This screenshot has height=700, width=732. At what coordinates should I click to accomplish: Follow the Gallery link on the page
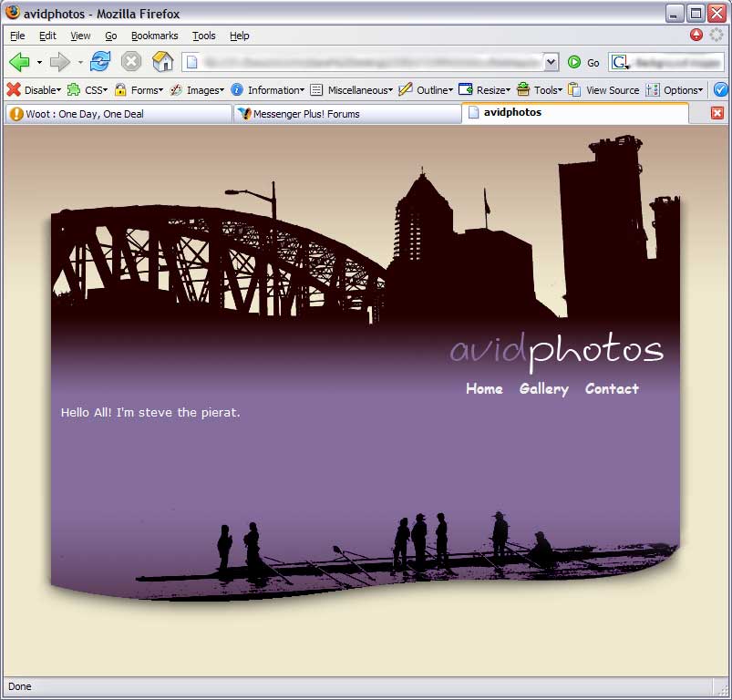point(543,389)
